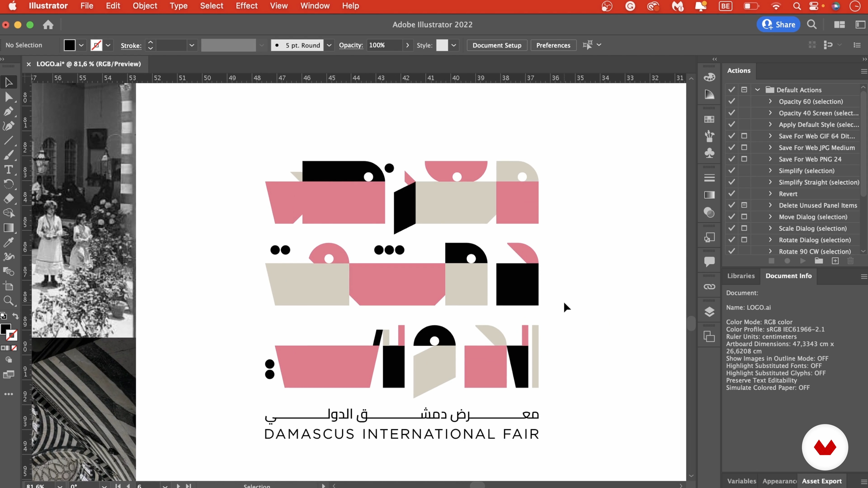Screen dimensions: 868x488
Task: Toggle checkmark for Default Actions set
Action: click(x=731, y=90)
